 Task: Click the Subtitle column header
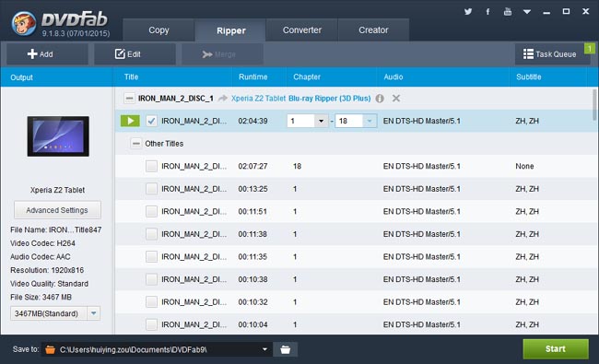(529, 77)
